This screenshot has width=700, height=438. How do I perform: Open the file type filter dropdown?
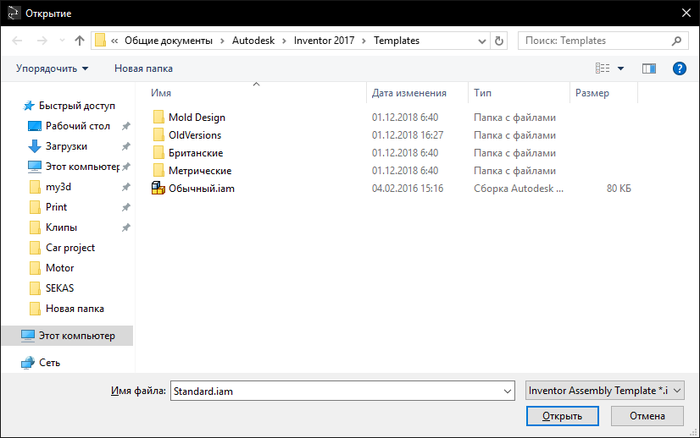pyautogui.click(x=605, y=391)
